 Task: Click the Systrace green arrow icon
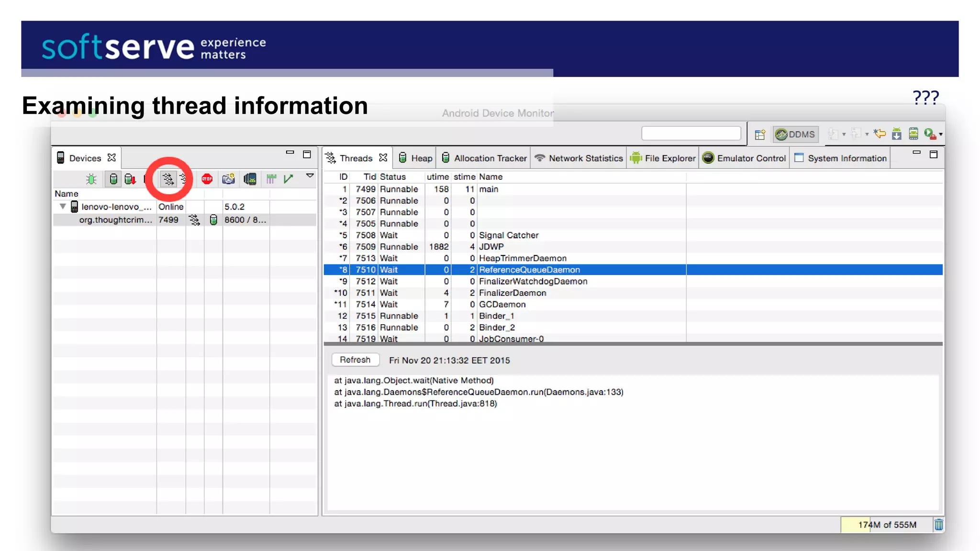click(288, 179)
